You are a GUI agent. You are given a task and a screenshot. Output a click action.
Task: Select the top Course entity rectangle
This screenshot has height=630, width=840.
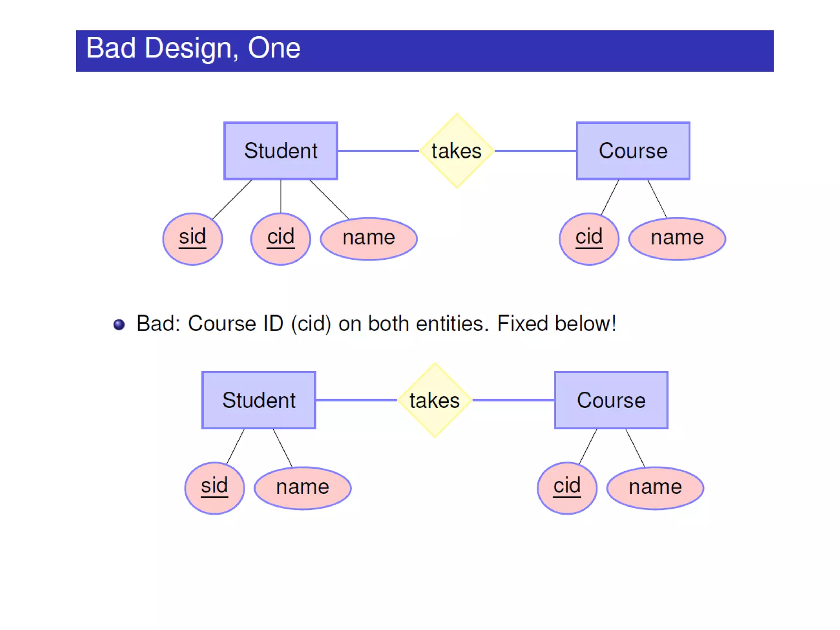point(633,151)
